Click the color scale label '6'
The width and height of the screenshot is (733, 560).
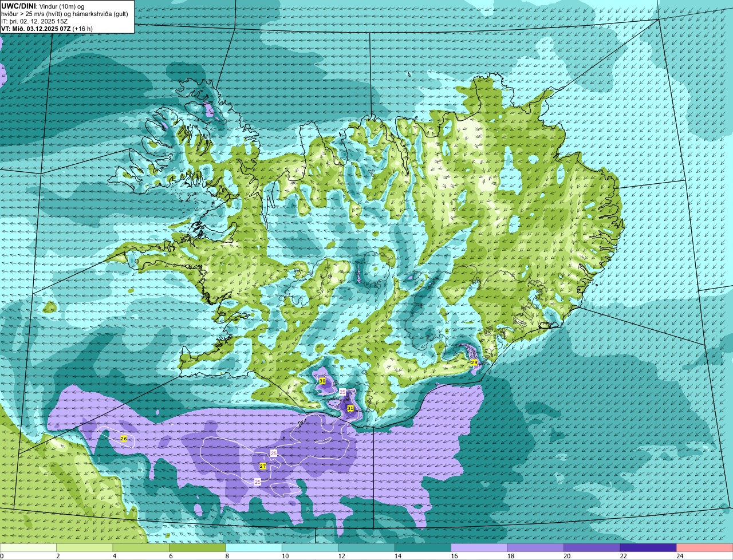click(171, 556)
